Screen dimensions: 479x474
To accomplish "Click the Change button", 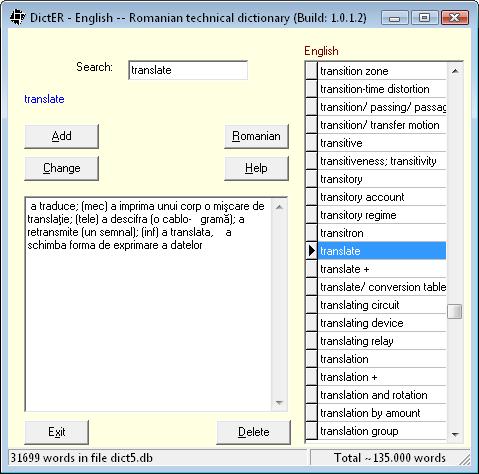I will click(x=62, y=168).
